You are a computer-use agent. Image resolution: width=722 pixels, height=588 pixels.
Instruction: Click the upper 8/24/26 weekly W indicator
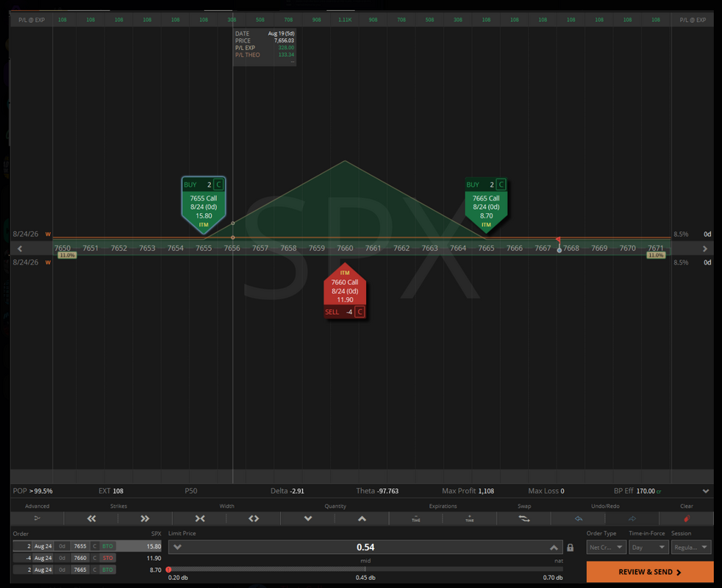point(48,234)
